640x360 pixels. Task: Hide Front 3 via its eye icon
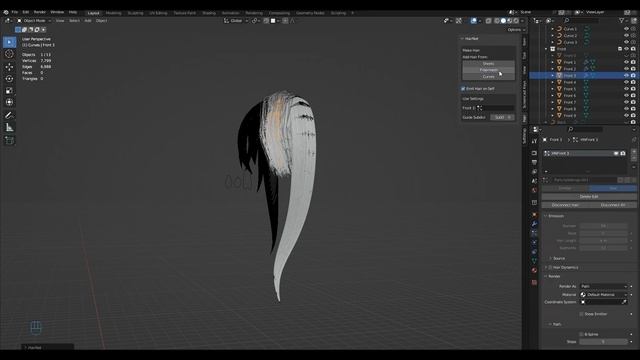click(627, 76)
